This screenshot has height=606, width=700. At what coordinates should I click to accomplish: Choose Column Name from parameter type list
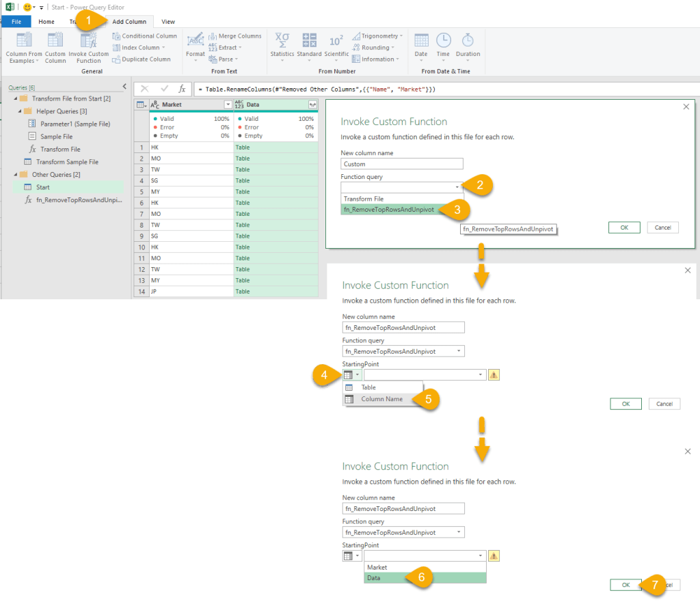coord(381,399)
